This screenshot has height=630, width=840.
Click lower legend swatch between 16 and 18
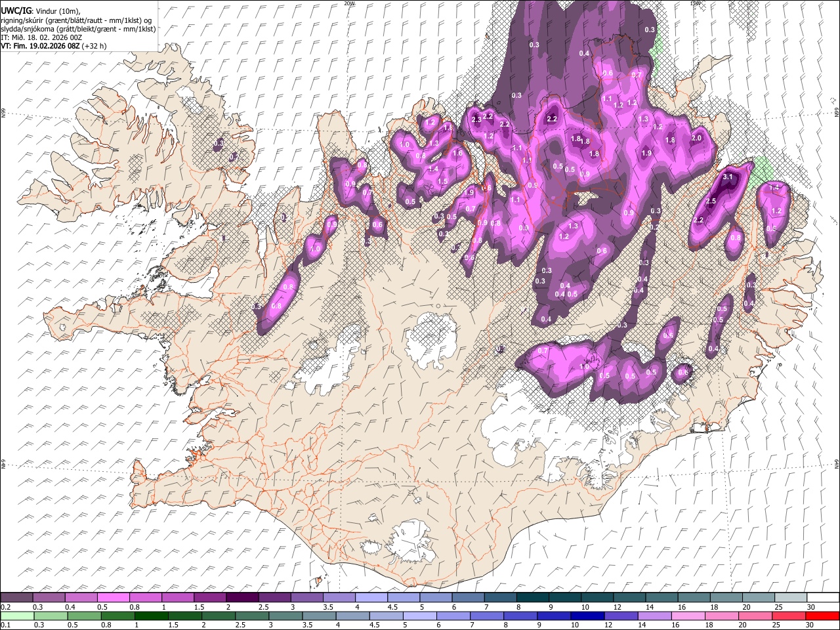click(689, 616)
